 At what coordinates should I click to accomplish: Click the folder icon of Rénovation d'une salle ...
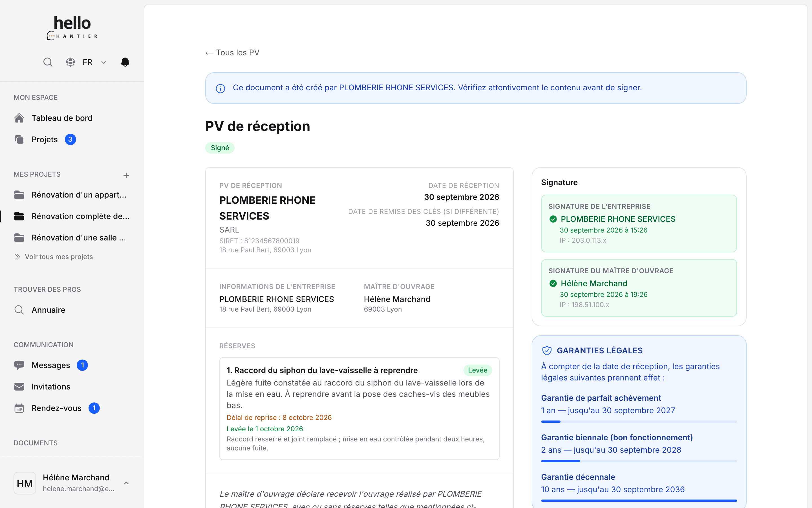[19, 238]
